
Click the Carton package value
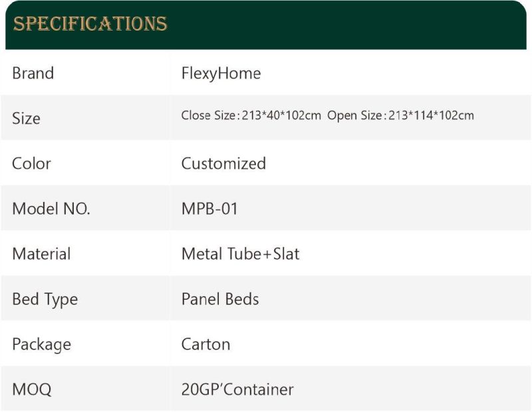pyautogui.click(x=206, y=344)
